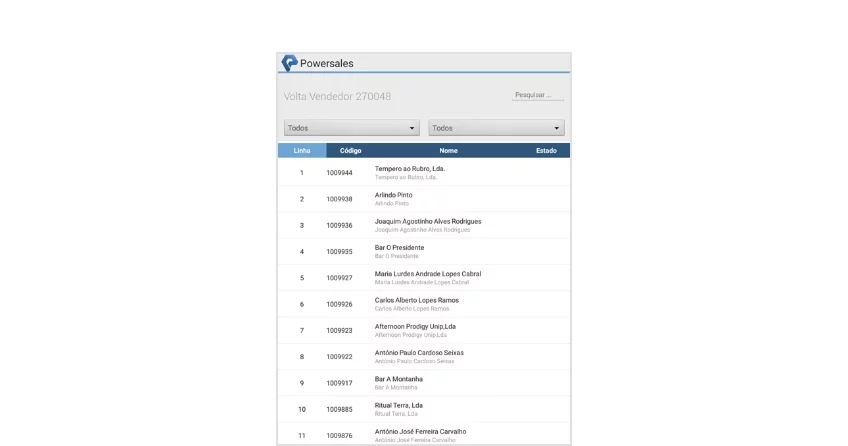
Task: Select customer Ritual Terra, Lda
Action: (399, 405)
